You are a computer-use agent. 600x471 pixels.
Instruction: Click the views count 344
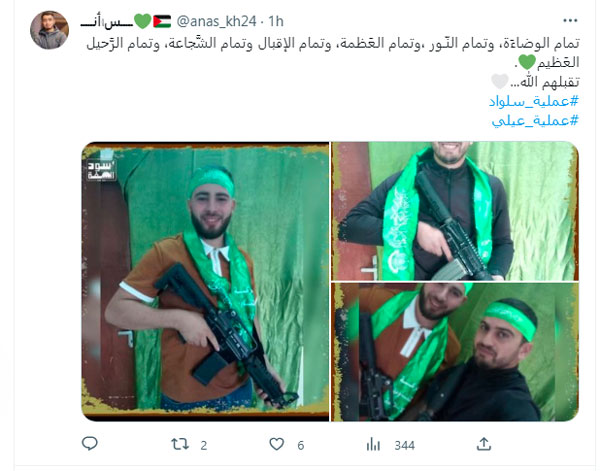tap(404, 445)
